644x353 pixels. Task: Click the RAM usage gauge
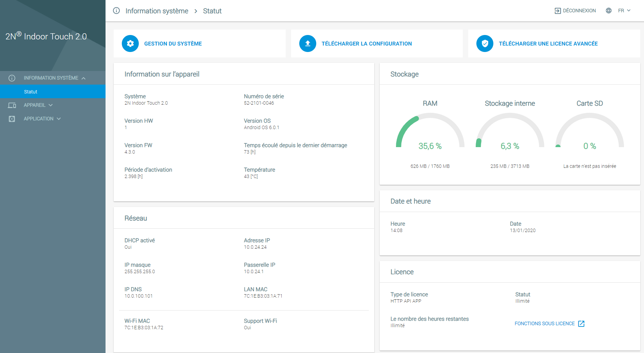(x=430, y=131)
